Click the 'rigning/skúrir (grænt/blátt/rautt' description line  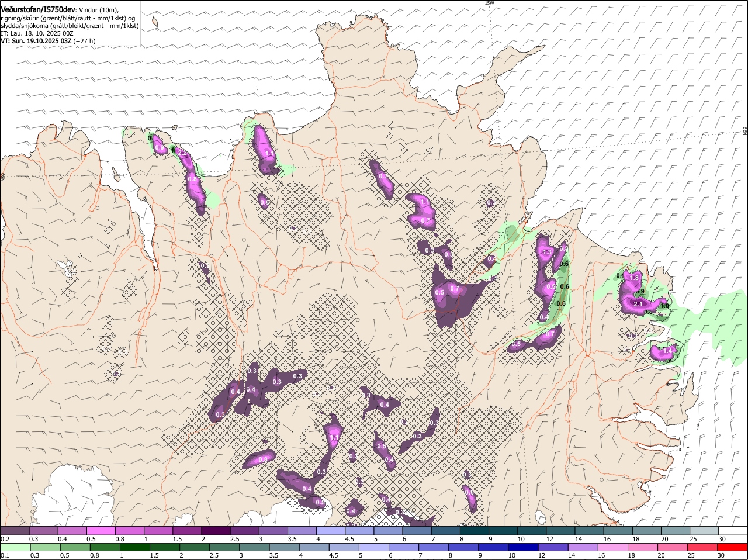coord(68,18)
